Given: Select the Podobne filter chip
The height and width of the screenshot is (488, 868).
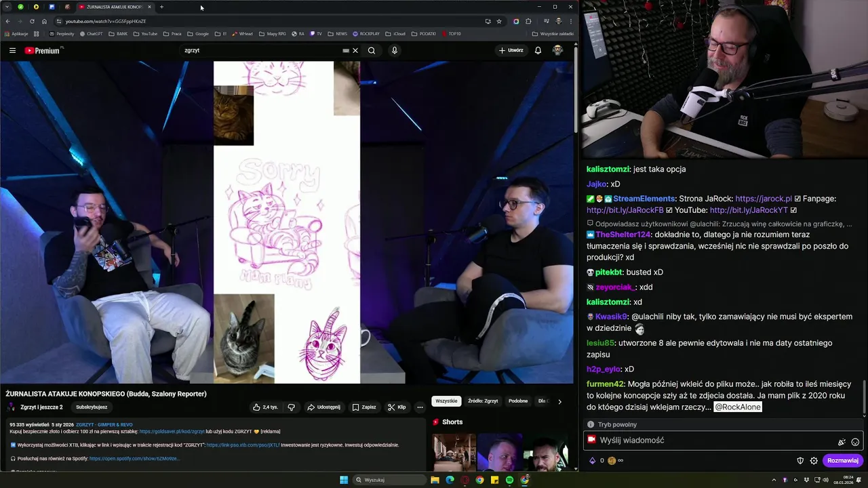Looking at the screenshot, I should (x=518, y=401).
